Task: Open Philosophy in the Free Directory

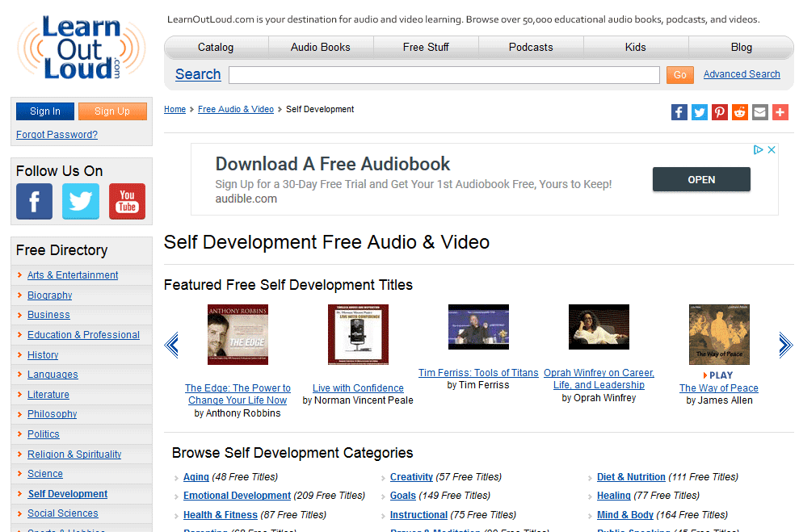Action: coord(53,414)
